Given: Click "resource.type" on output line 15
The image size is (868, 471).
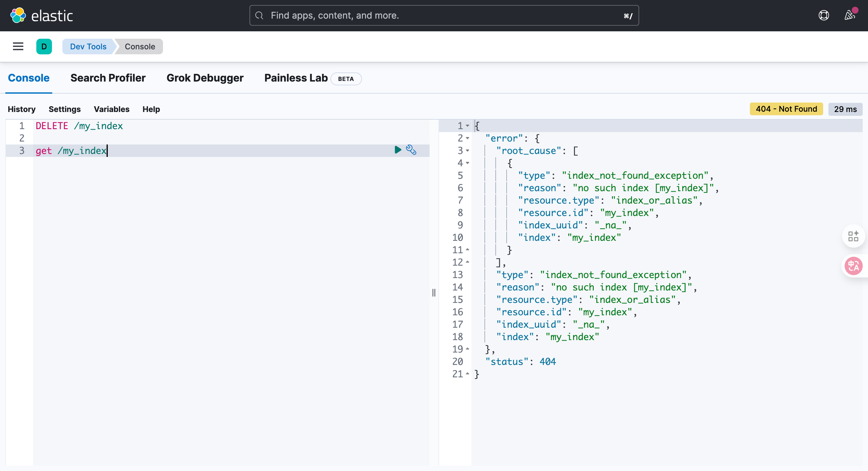Looking at the screenshot, I should [537, 300].
